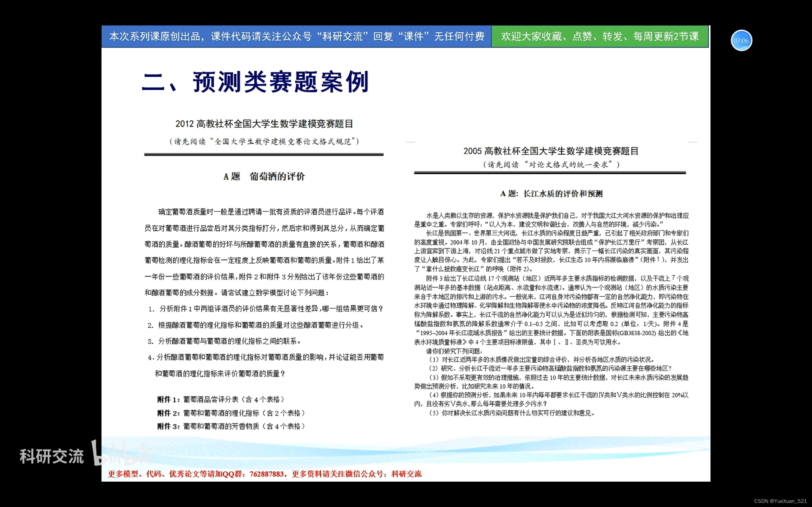Click the blue banner about 课件代码
Viewport: 812px width, 507px height.
click(x=297, y=36)
